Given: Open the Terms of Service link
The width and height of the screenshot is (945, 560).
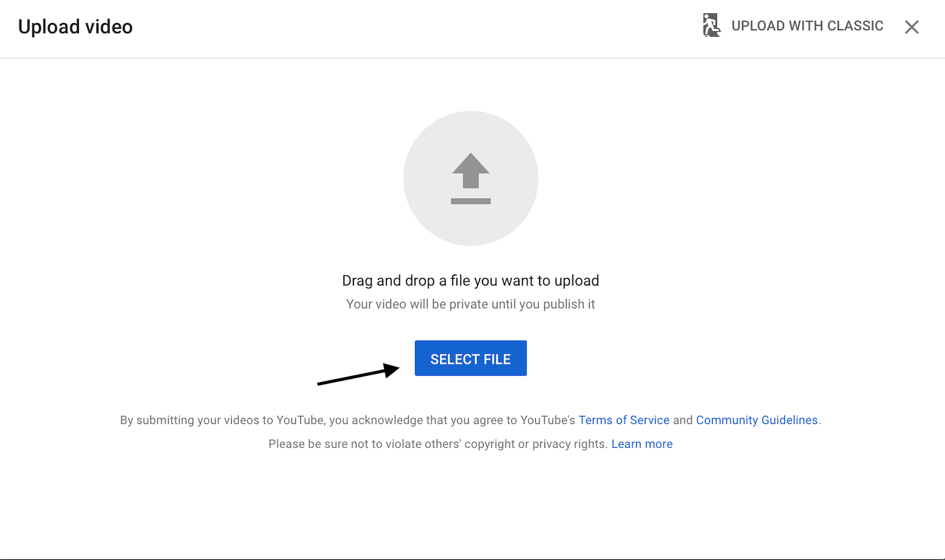Looking at the screenshot, I should point(624,420).
